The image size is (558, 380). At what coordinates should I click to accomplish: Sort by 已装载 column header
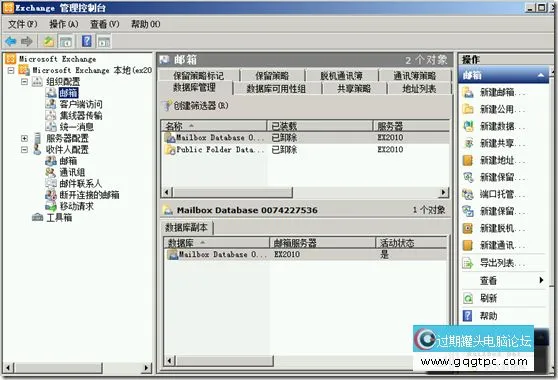[320, 126]
